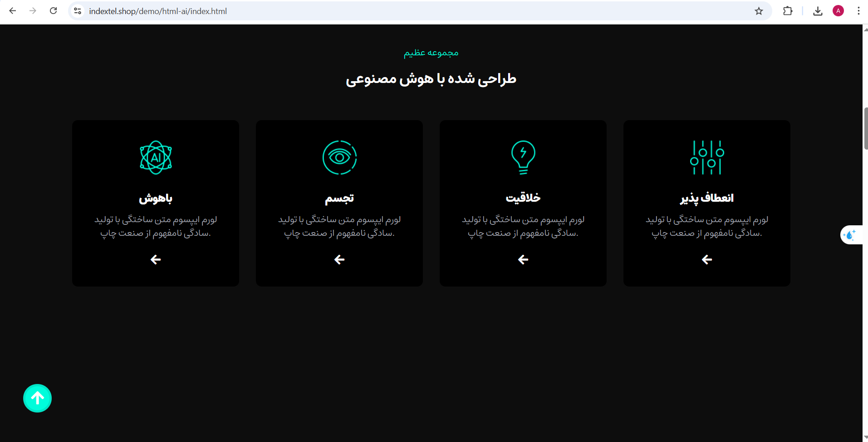Viewport: 868px width, 442px height.
Task: Click the eye visualization icon
Action: (339, 158)
